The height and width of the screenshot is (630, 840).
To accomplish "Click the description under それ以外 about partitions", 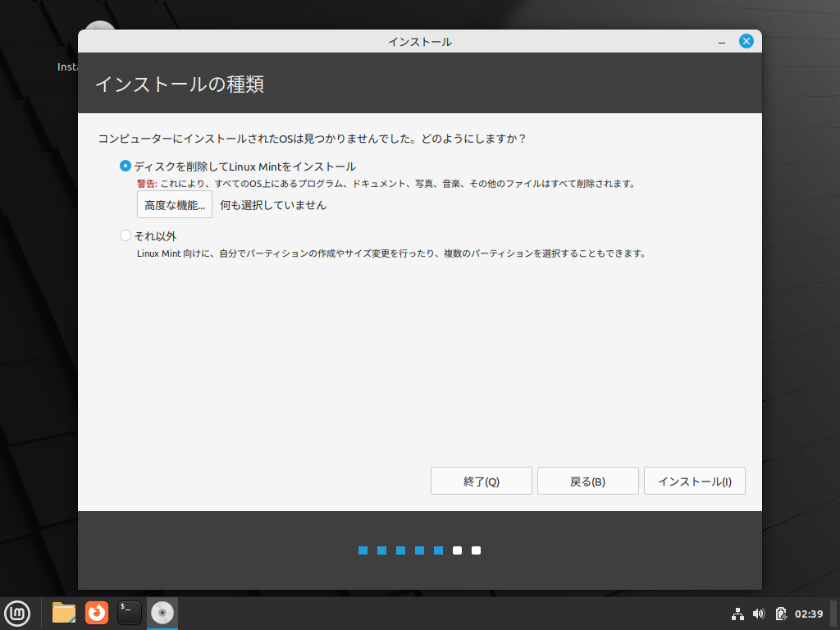I will tap(391, 253).
